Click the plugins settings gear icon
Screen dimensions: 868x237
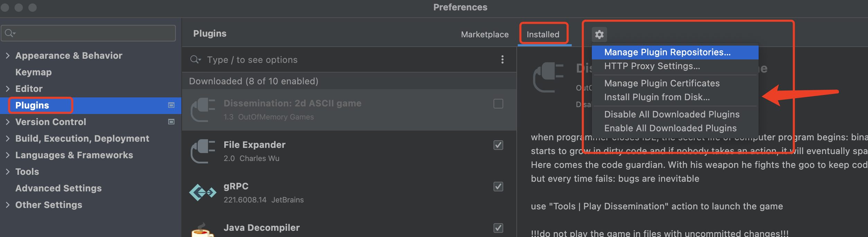coord(599,34)
